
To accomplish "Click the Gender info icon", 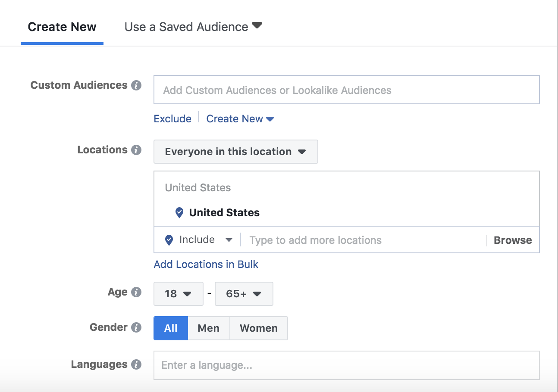I will (136, 327).
